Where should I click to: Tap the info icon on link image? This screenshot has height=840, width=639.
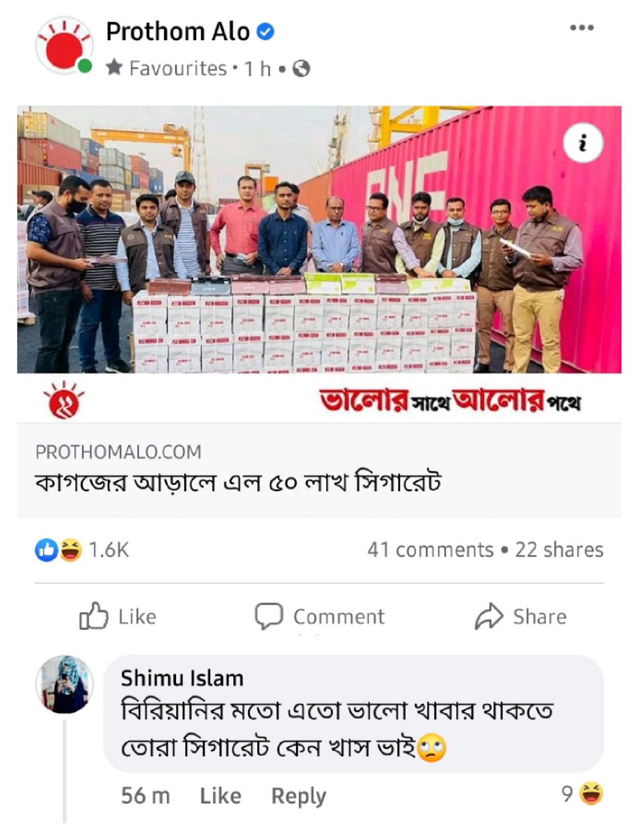click(x=583, y=143)
